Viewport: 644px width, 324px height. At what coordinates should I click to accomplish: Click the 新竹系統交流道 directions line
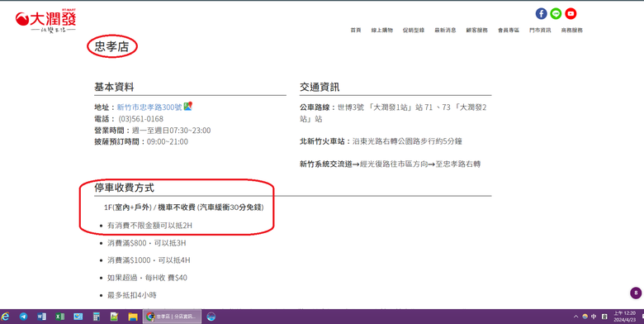click(390, 164)
